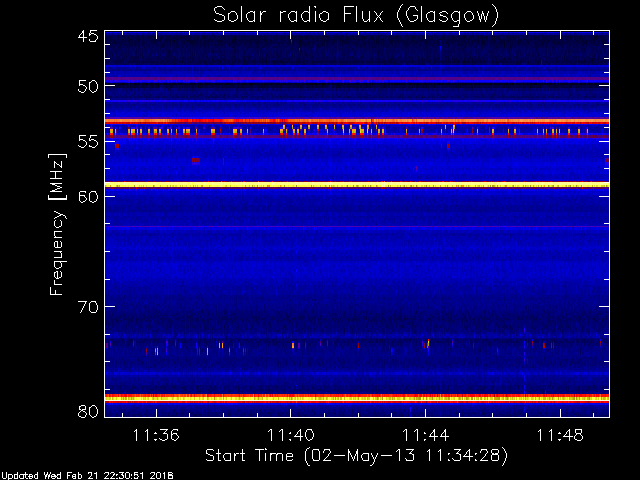
Task: Click the 11:36 time tick label
Action: [x=156, y=435]
